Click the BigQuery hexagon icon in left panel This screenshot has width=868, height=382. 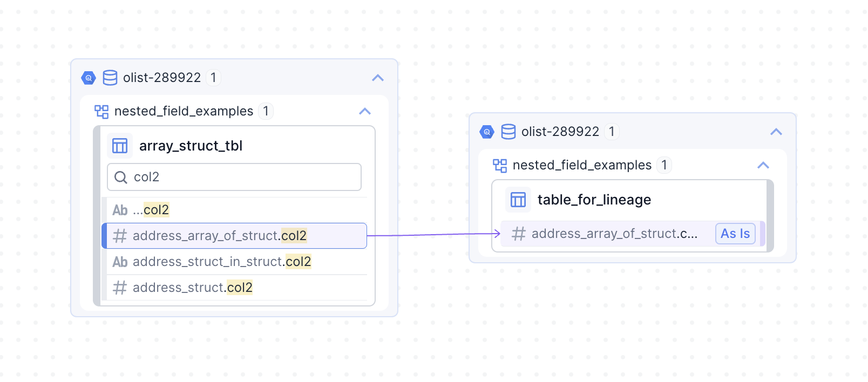coord(89,78)
